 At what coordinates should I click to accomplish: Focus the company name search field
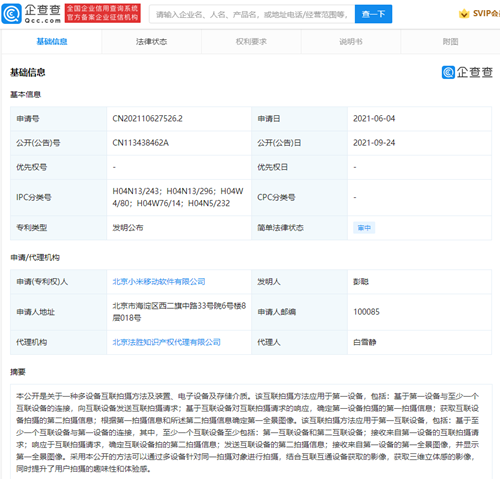[x=252, y=14]
